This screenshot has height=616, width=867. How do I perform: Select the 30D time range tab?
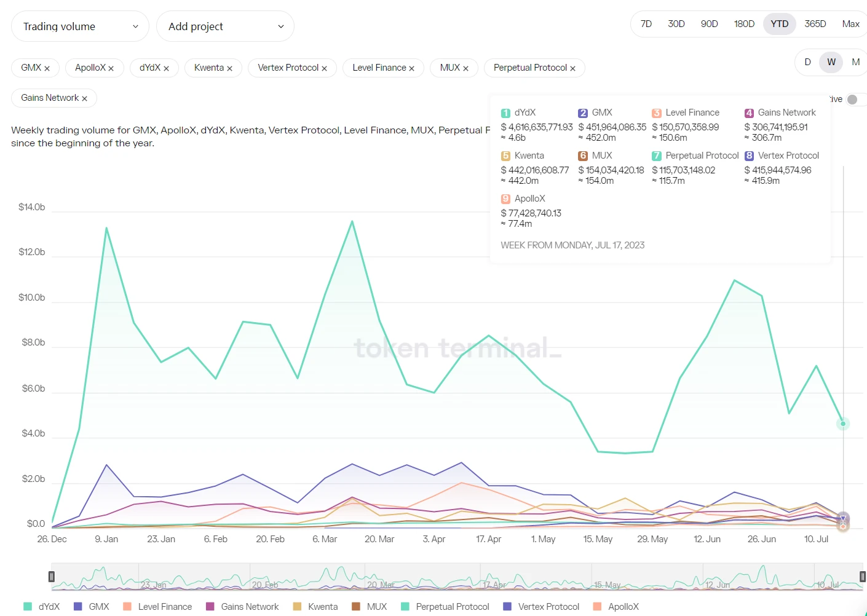click(676, 24)
